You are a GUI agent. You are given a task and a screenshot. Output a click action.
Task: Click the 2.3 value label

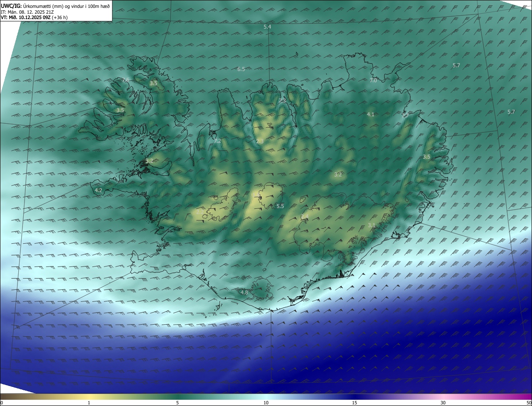point(260,142)
